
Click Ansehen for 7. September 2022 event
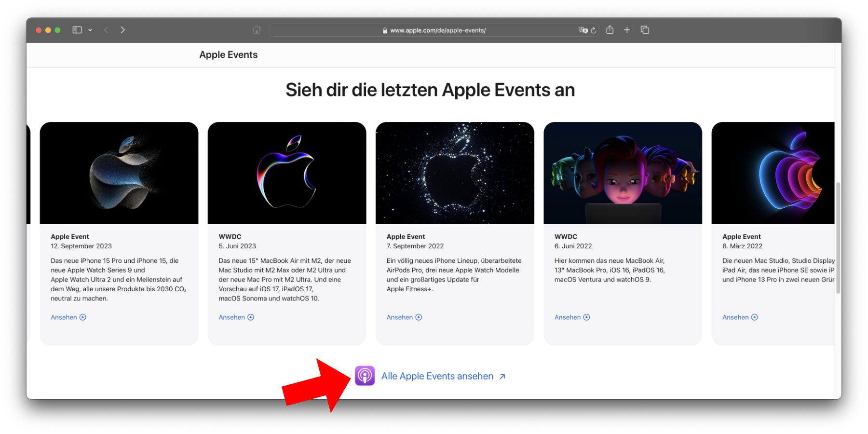tap(404, 317)
